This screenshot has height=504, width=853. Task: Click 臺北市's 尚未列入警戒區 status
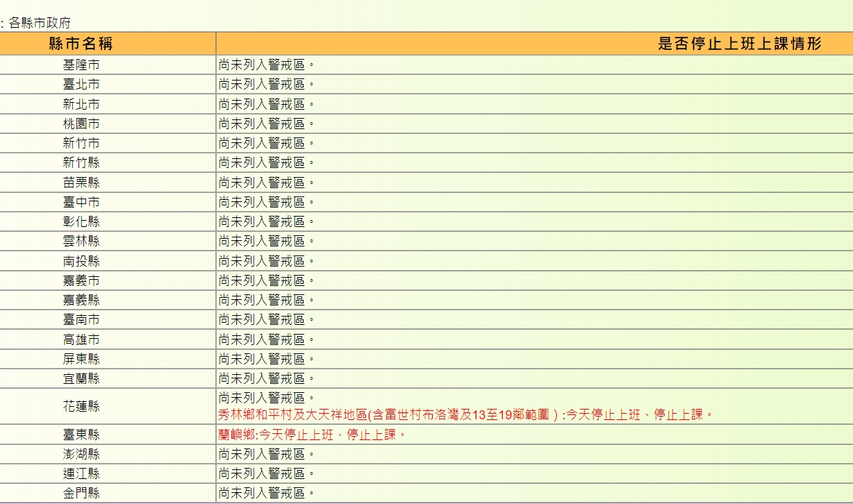(x=267, y=85)
